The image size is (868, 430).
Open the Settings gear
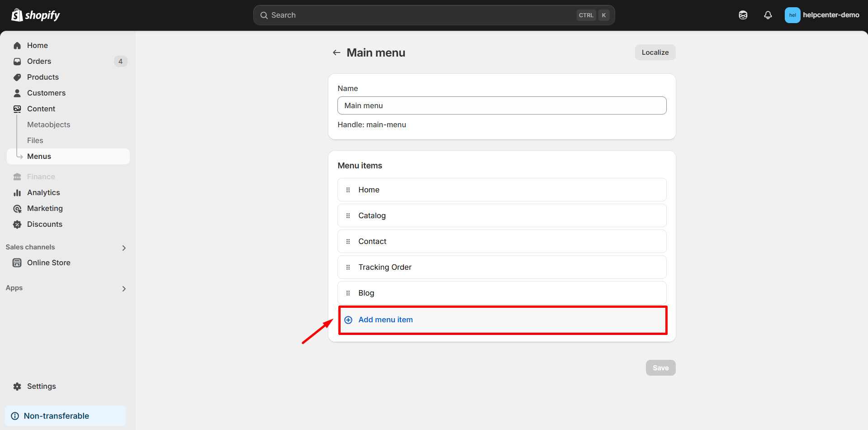[x=17, y=386]
